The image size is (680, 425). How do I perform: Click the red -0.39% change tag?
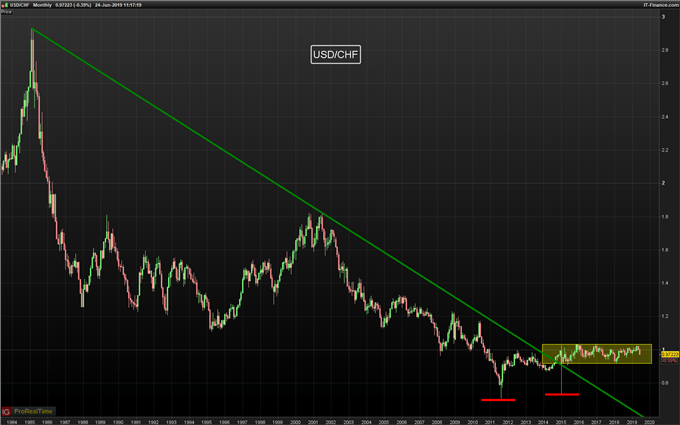click(x=670, y=360)
